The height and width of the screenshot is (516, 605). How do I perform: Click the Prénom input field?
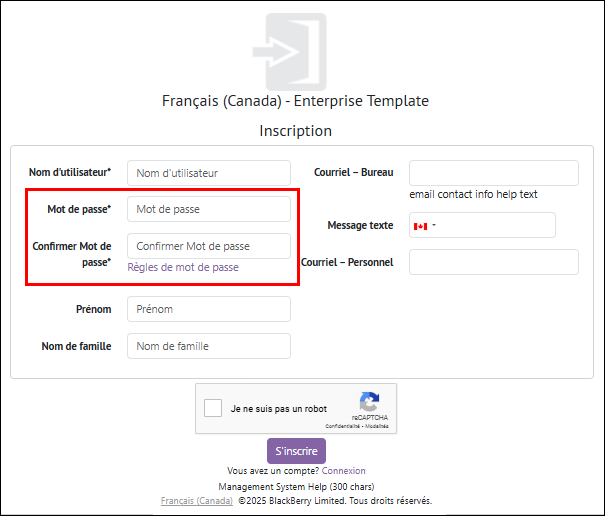click(209, 309)
